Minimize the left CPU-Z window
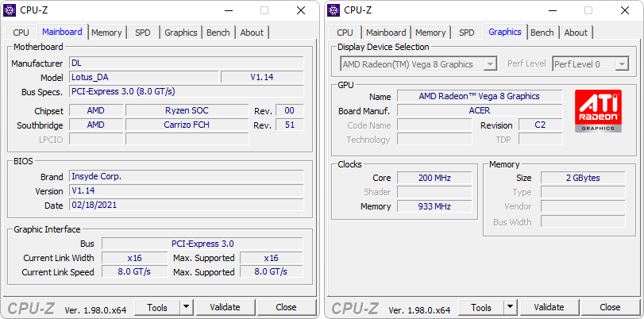The image size is (644, 319). [227, 10]
